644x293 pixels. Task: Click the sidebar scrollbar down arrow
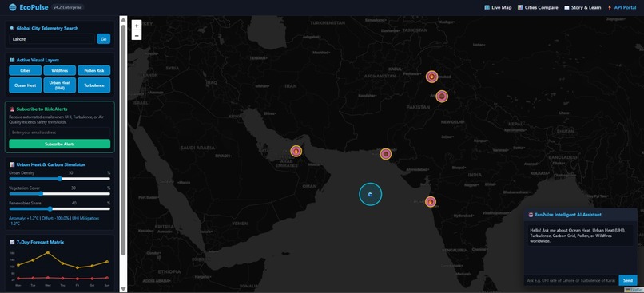123,289
